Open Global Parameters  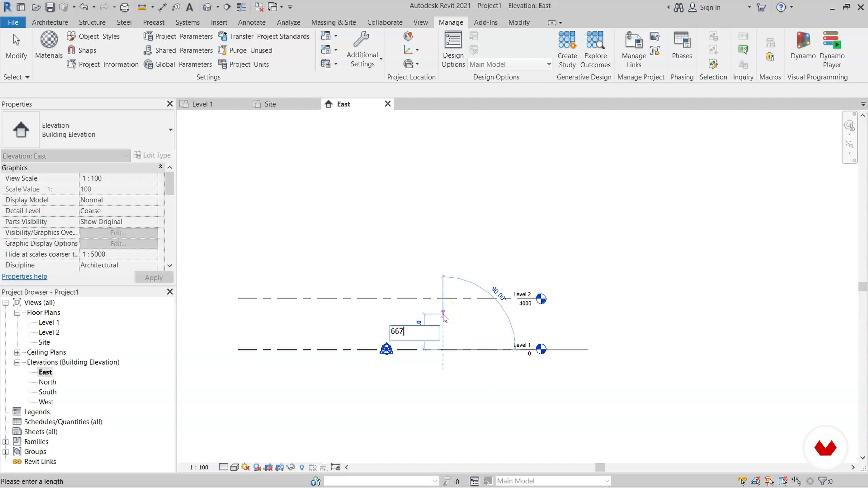point(178,64)
